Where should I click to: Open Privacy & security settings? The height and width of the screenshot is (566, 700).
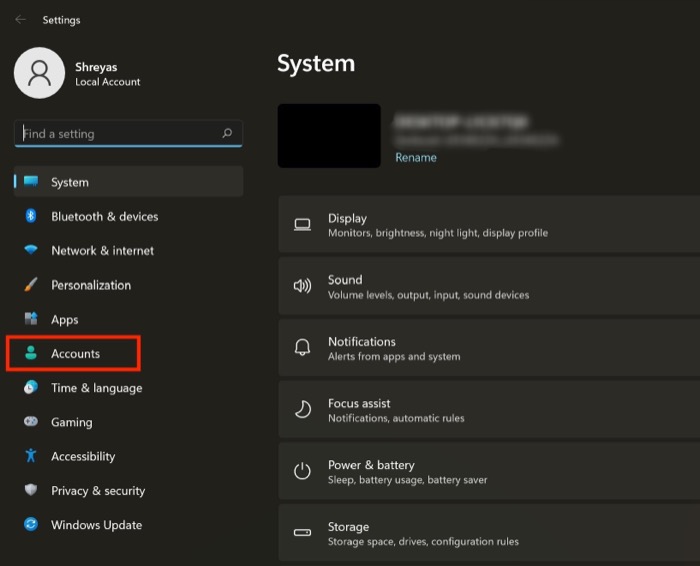129,491
